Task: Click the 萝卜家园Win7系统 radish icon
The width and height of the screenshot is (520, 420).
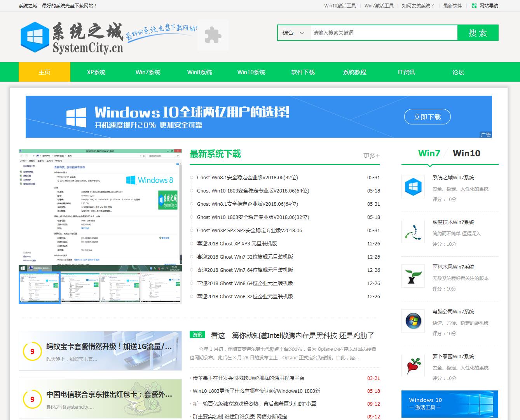Action: (413, 366)
